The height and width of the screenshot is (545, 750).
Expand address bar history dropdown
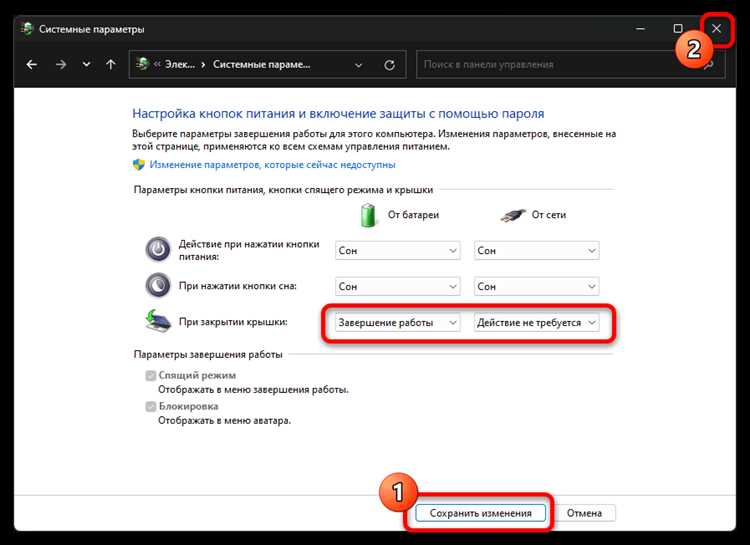pyautogui.click(x=358, y=65)
